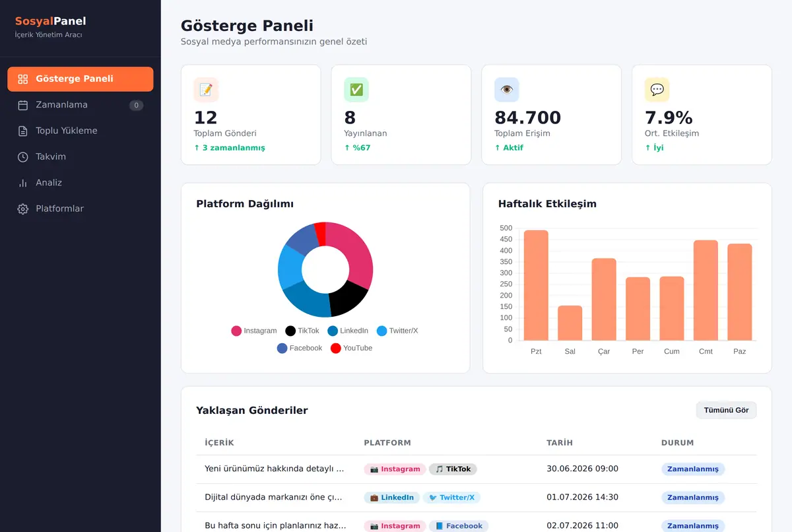Click the Pzt bar in weekly chart

[x=536, y=285]
